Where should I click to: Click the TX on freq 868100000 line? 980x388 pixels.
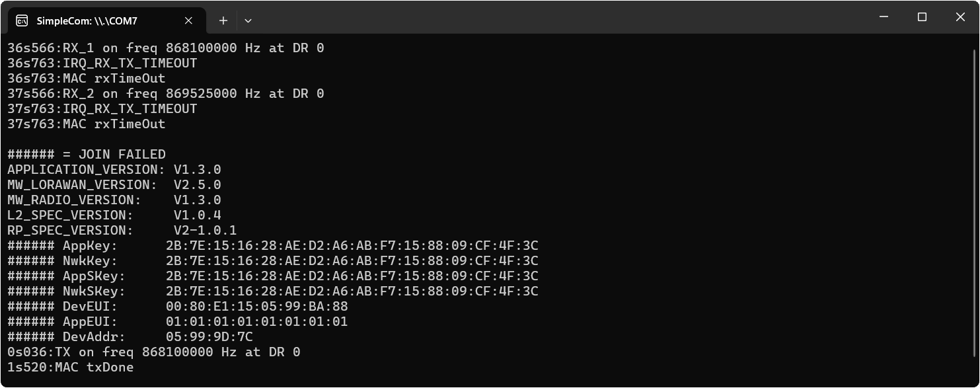pyautogui.click(x=153, y=352)
